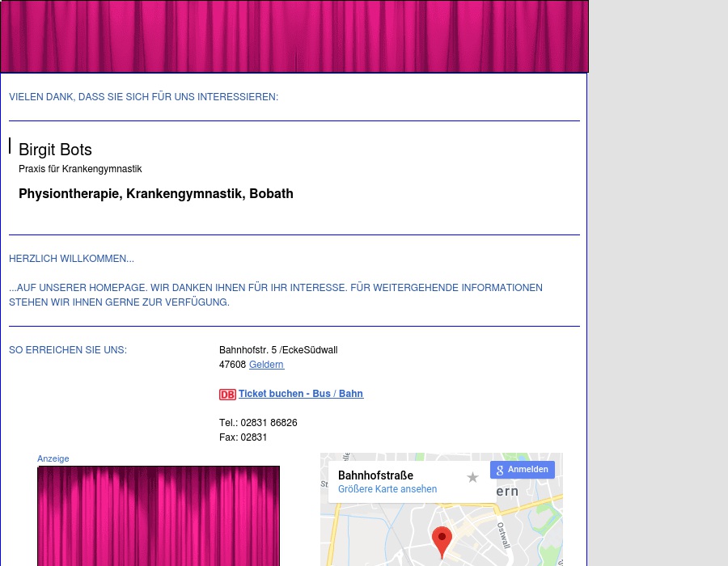Click the pink curtain banner at the top
728x566 pixels.
click(294, 36)
